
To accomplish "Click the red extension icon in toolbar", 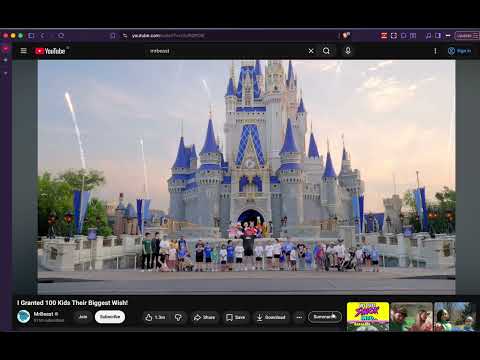I will click(x=384, y=35).
